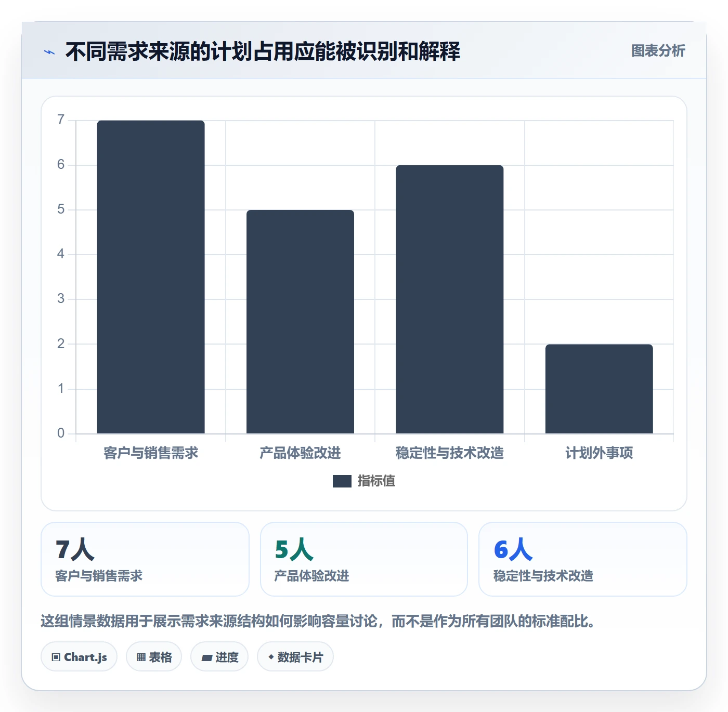Click the chart title 不同需求来源的计划占用应能被识别和解释
Screen dimensions: 728x712
263,52
